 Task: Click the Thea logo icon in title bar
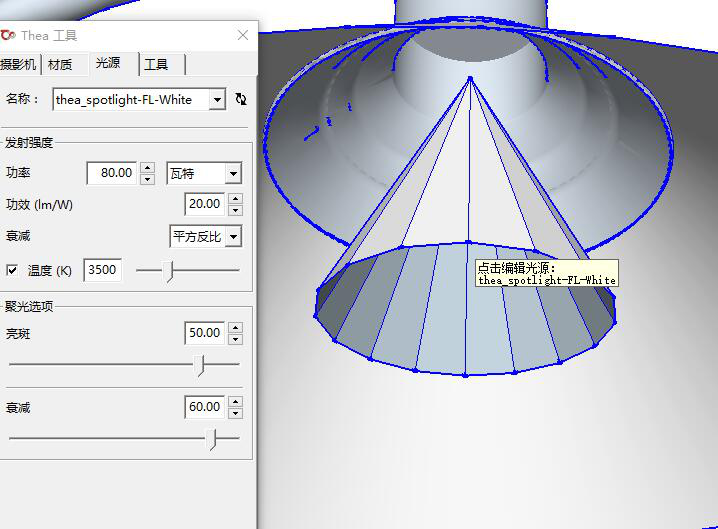coord(7,35)
